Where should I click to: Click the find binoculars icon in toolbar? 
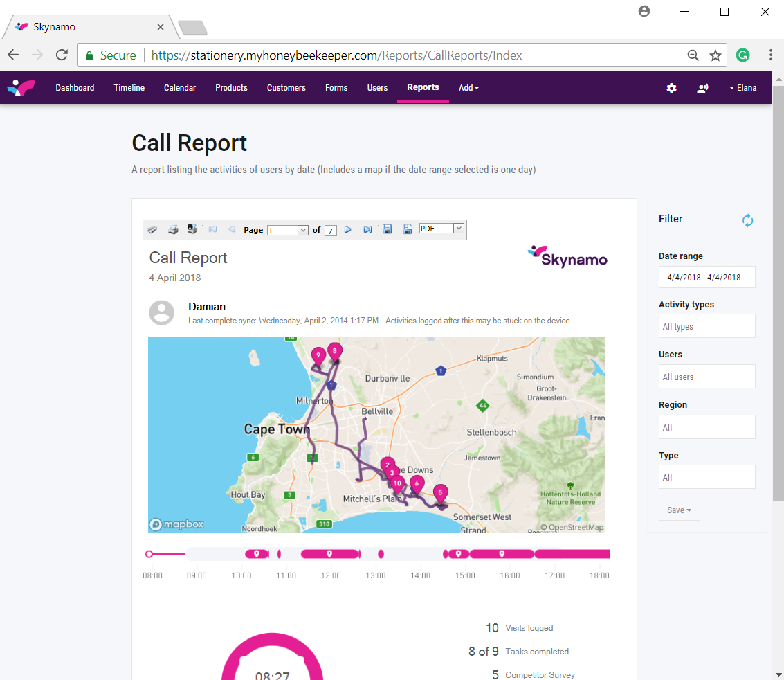[x=152, y=229]
